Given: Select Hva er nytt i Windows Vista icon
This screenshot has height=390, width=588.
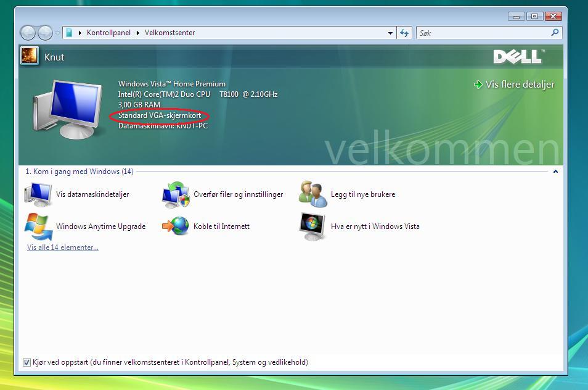Looking at the screenshot, I should click(x=312, y=226).
